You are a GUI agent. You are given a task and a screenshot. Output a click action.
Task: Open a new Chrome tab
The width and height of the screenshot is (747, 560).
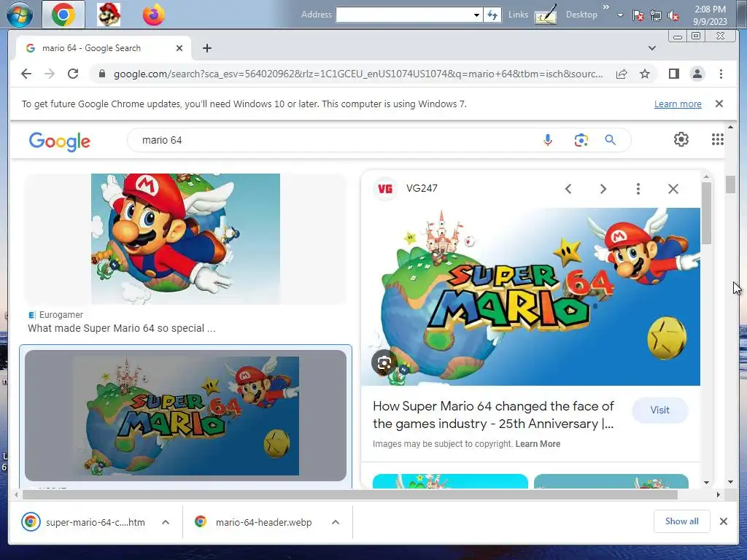tap(206, 48)
